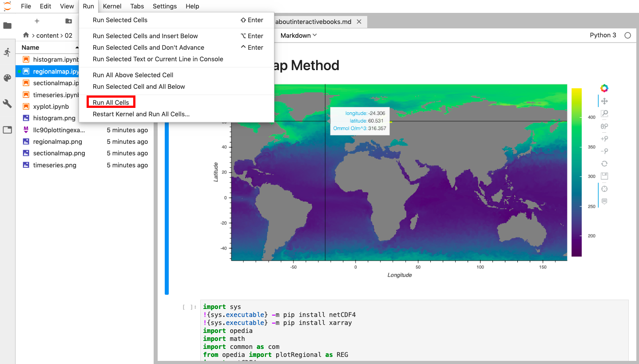Toggle the Crosshair tool
The image size is (639, 364).
click(604, 189)
